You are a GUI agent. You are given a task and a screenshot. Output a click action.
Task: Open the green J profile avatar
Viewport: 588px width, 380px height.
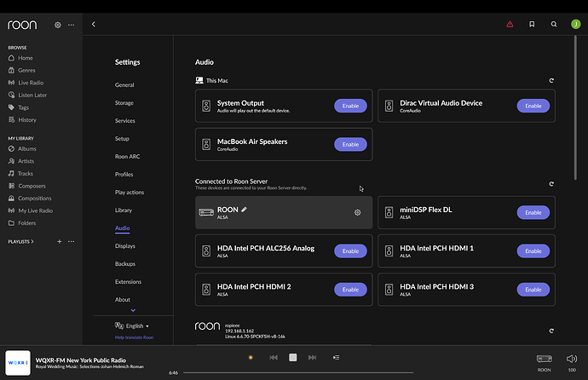coord(575,25)
